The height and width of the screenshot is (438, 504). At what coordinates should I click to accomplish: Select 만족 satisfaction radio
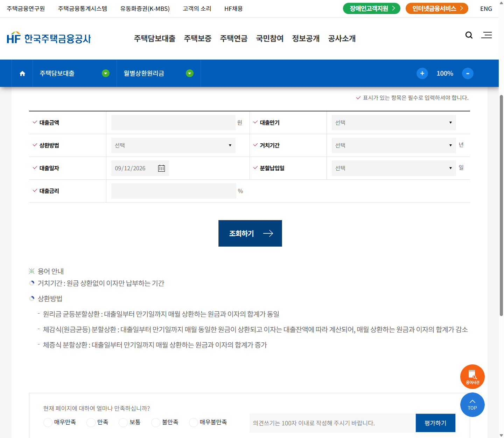[91, 423]
